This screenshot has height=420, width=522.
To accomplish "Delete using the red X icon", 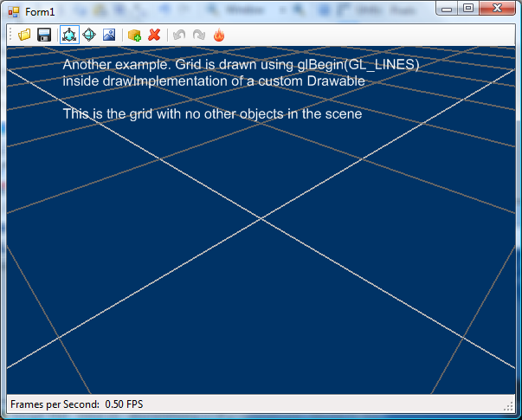I will [154, 35].
